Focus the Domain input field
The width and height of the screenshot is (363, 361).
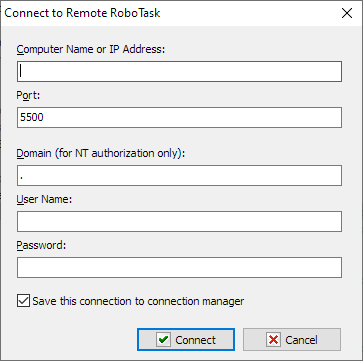point(179,175)
